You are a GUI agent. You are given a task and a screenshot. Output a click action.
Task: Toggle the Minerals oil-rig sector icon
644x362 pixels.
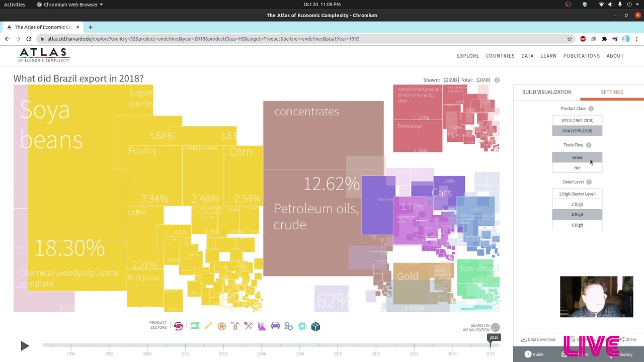pyautogui.click(x=235, y=326)
